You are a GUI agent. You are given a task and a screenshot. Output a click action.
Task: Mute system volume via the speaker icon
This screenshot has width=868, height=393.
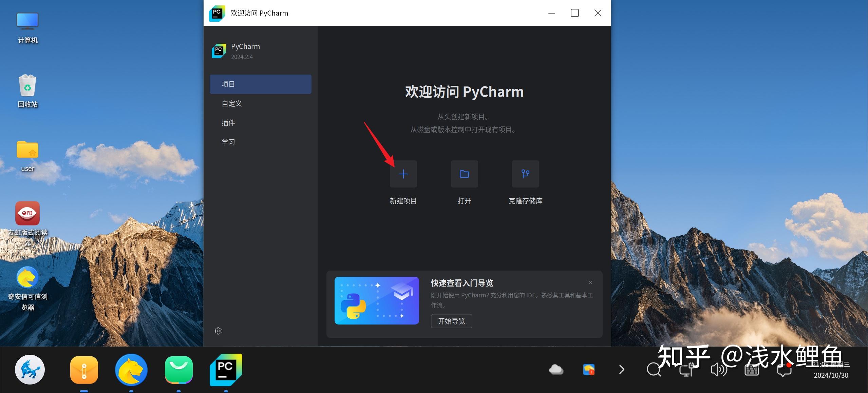(718, 369)
